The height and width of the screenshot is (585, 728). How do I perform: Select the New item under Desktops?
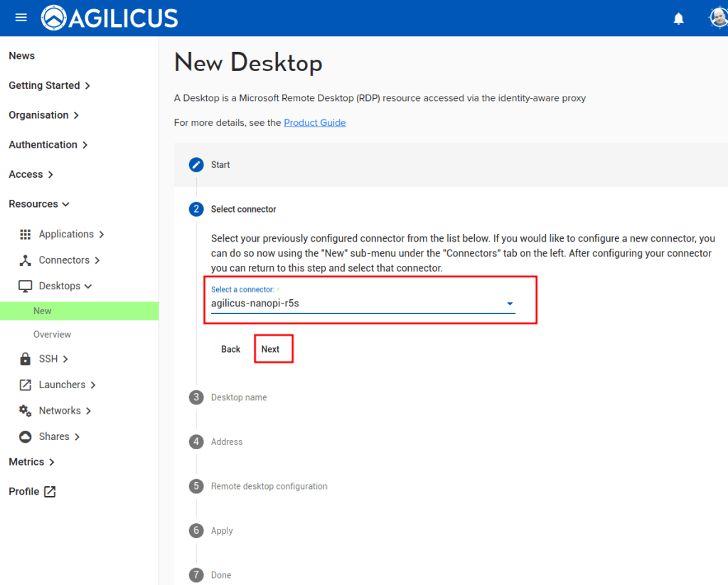click(43, 311)
